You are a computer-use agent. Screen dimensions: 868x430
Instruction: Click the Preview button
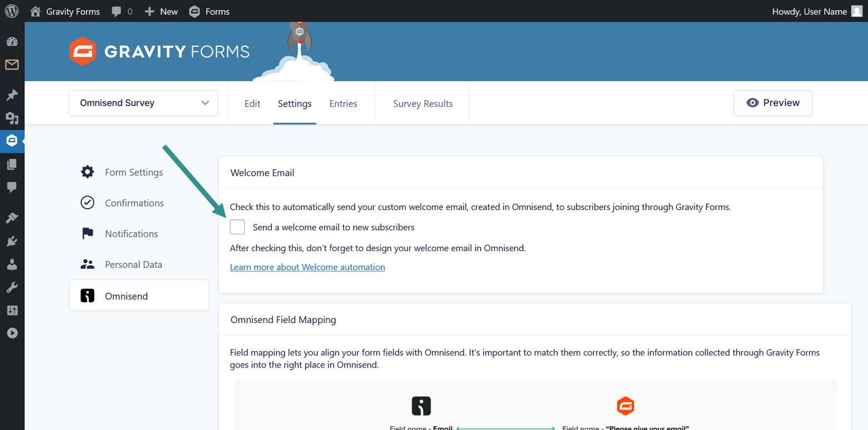(773, 103)
